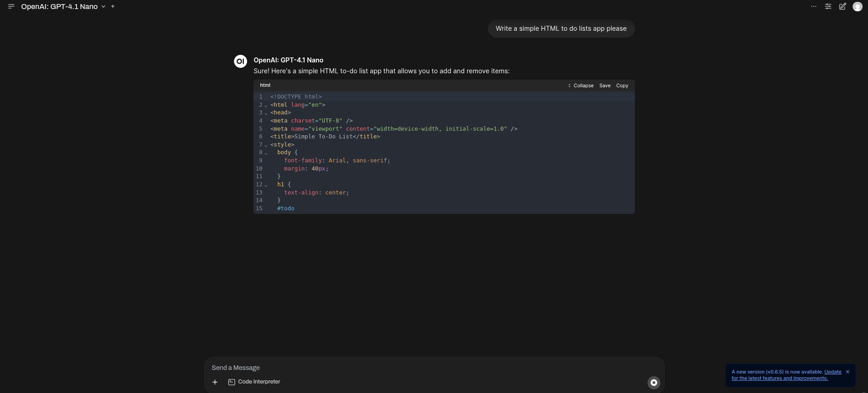Click the meta charset UTF-8 code line
868x393 pixels.
click(311, 121)
